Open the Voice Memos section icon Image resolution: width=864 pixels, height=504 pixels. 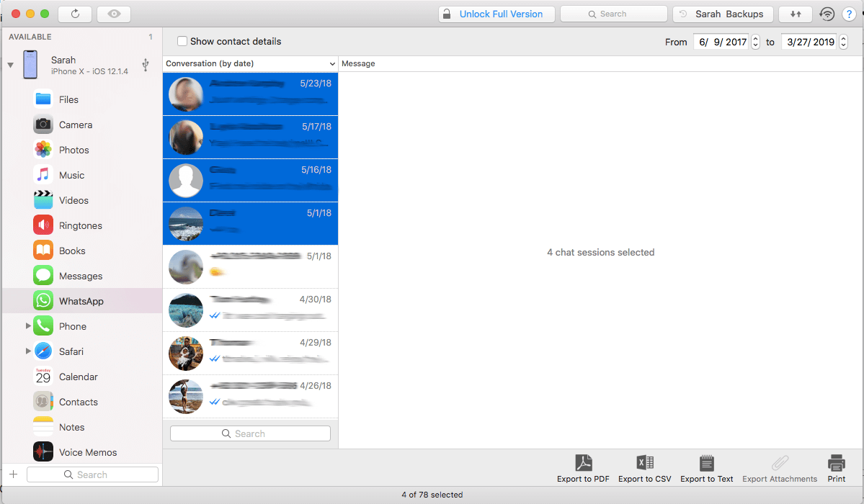click(43, 452)
